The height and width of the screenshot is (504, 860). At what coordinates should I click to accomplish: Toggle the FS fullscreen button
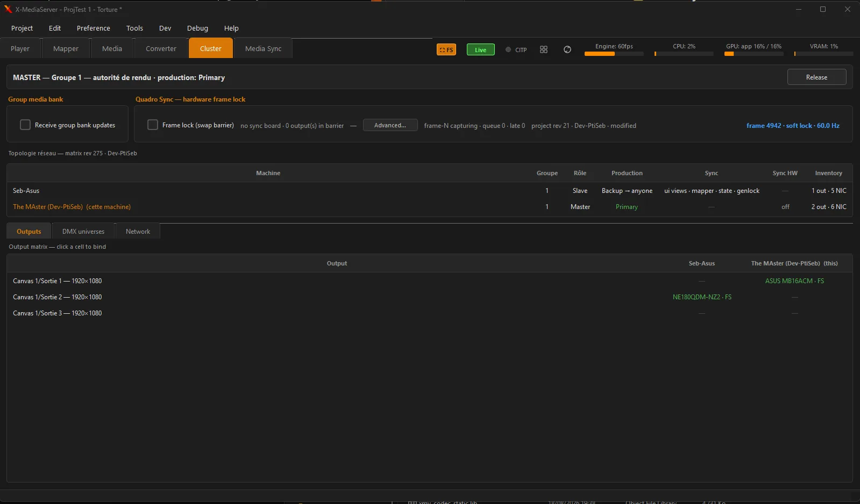click(446, 50)
